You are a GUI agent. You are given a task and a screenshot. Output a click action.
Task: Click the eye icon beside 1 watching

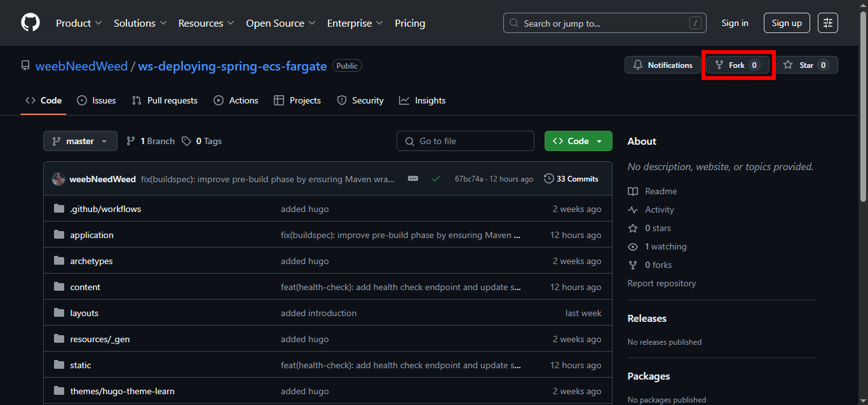[633, 246]
